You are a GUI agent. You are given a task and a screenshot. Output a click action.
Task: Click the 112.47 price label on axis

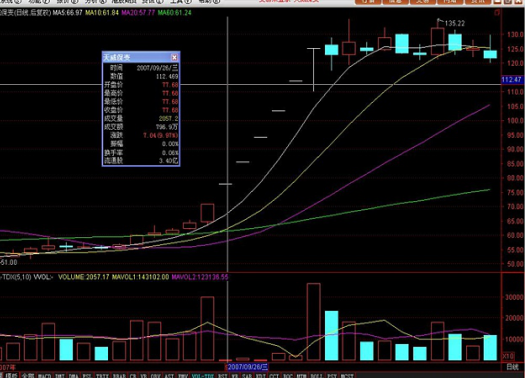512,80
